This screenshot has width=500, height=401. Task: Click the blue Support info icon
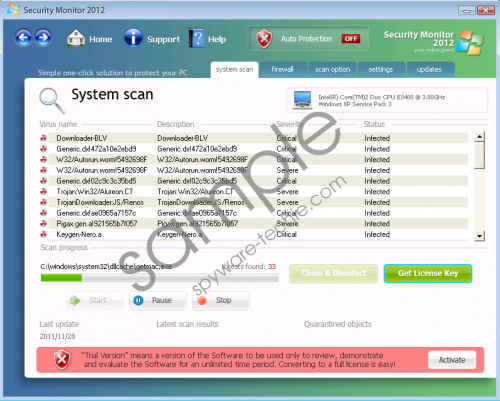133,38
